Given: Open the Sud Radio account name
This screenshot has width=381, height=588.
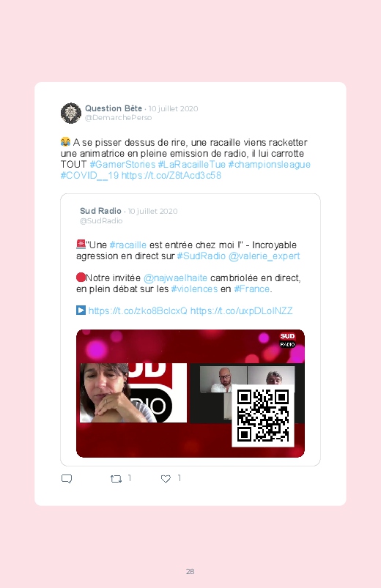Looking at the screenshot, I should 100,211.
